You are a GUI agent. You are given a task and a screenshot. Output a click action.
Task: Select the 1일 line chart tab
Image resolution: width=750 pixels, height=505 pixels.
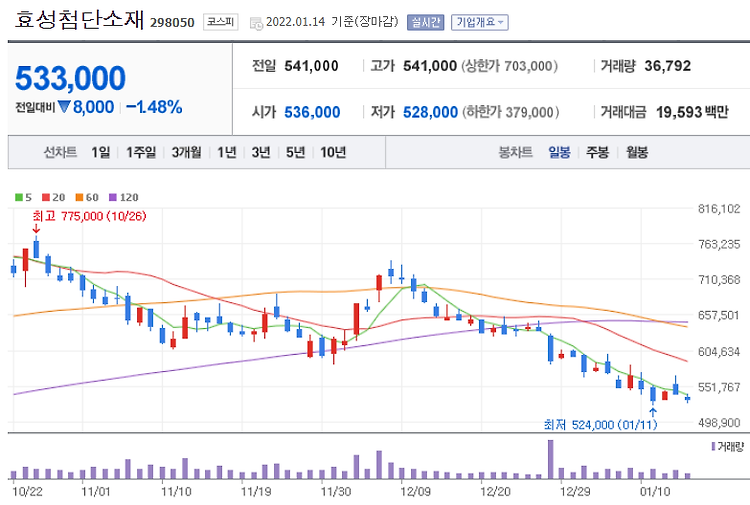pyautogui.click(x=100, y=152)
